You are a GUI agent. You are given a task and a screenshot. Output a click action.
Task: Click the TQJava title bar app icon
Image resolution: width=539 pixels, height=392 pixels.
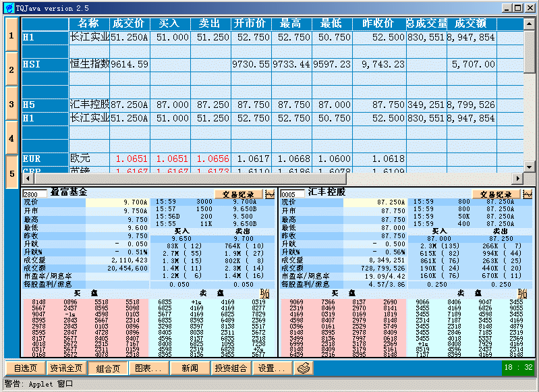click(9, 7)
